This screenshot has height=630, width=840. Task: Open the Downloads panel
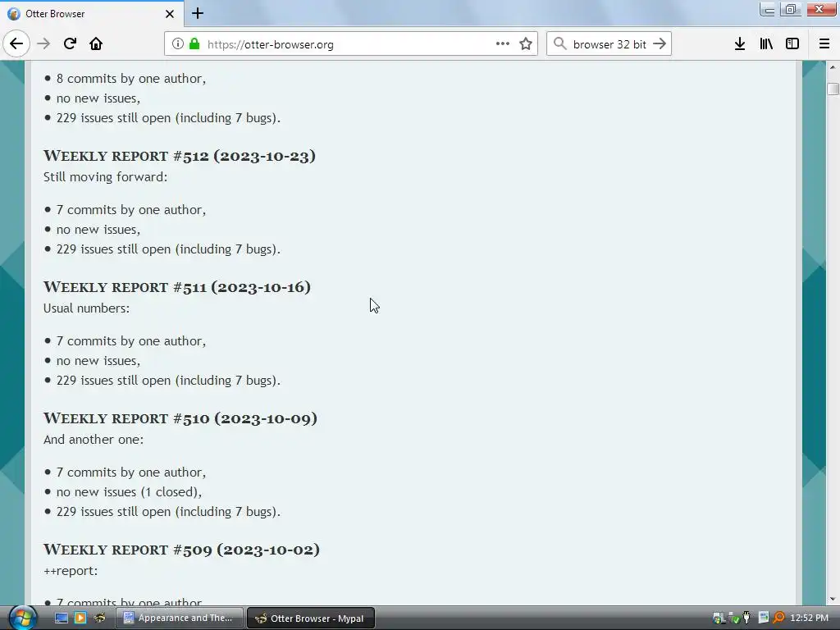(740, 44)
